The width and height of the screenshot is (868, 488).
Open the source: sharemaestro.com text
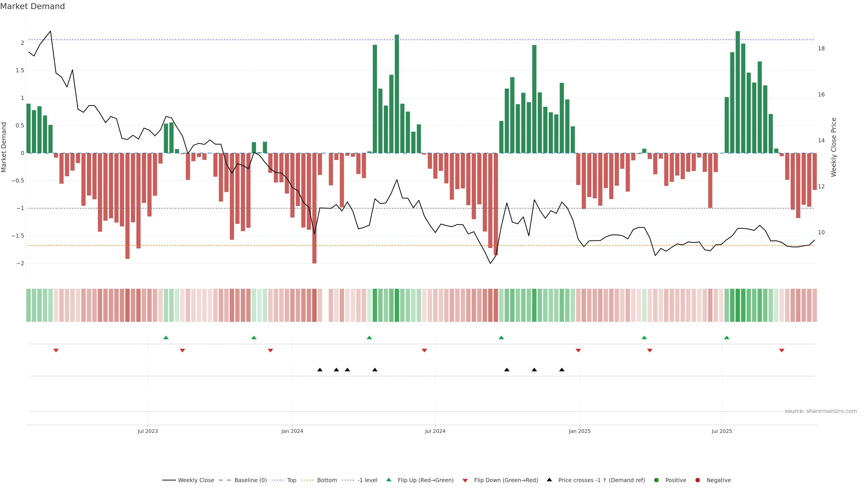tap(821, 411)
